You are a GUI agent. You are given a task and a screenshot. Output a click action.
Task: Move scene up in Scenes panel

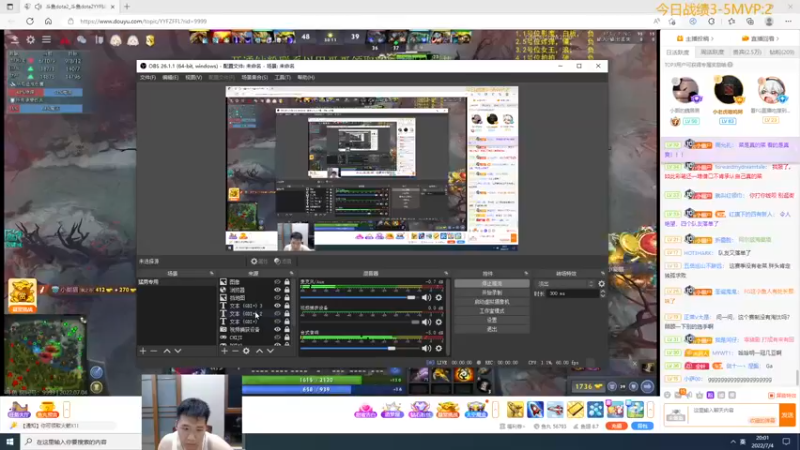point(167,351)
